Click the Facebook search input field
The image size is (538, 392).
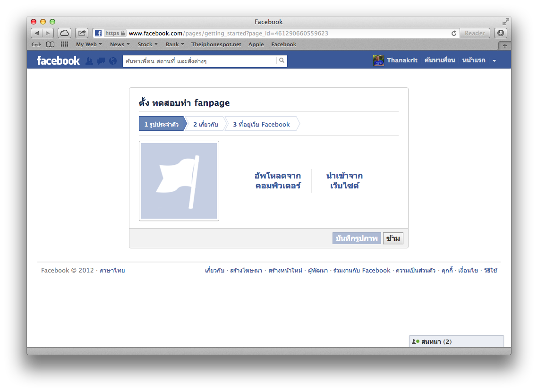click(199, 61)
